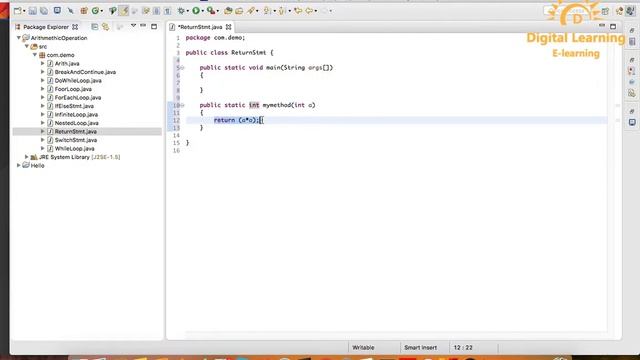Open the terminal monitor toolbar icon
This screenshot has height=360, width=640.
[57, 11]
